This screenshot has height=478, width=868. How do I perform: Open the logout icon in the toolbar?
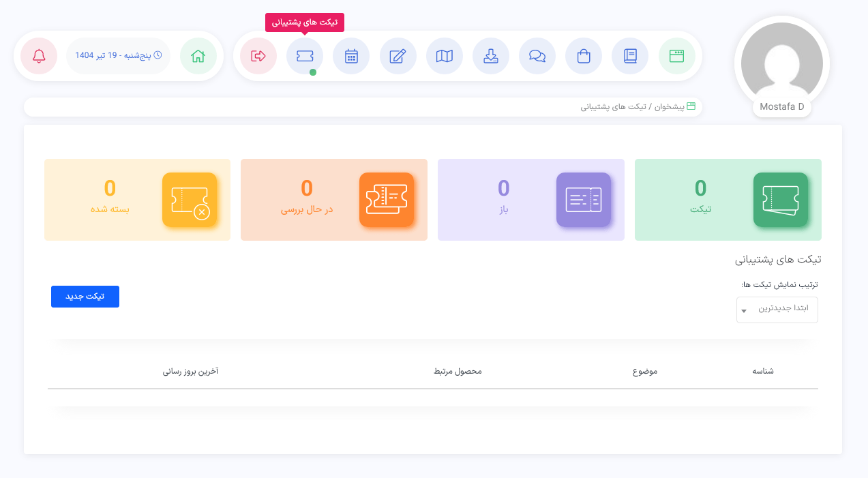[x=258, y=56]
